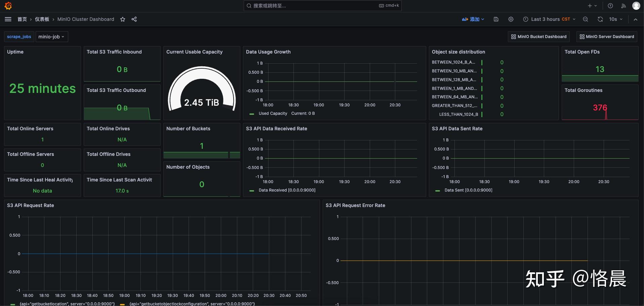The image size is (644, 306).
Task: Star the MinIO Cluster Dashboard
Action: point(123,19)
